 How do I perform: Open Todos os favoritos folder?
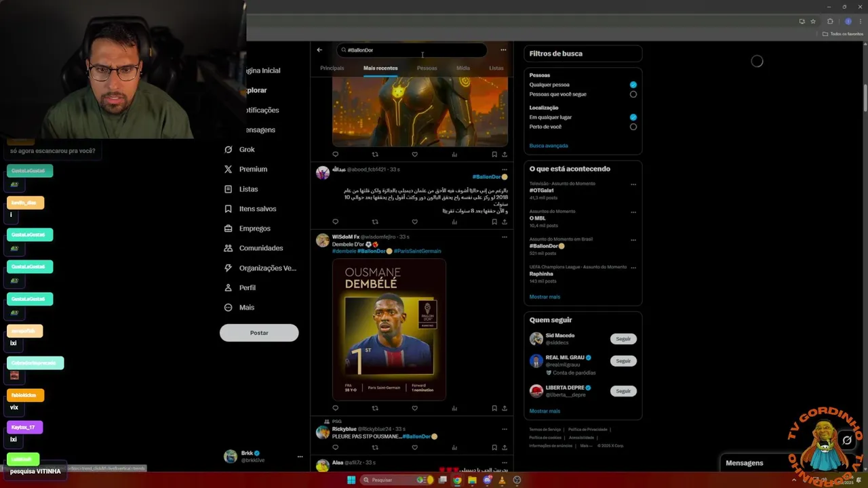843,34
